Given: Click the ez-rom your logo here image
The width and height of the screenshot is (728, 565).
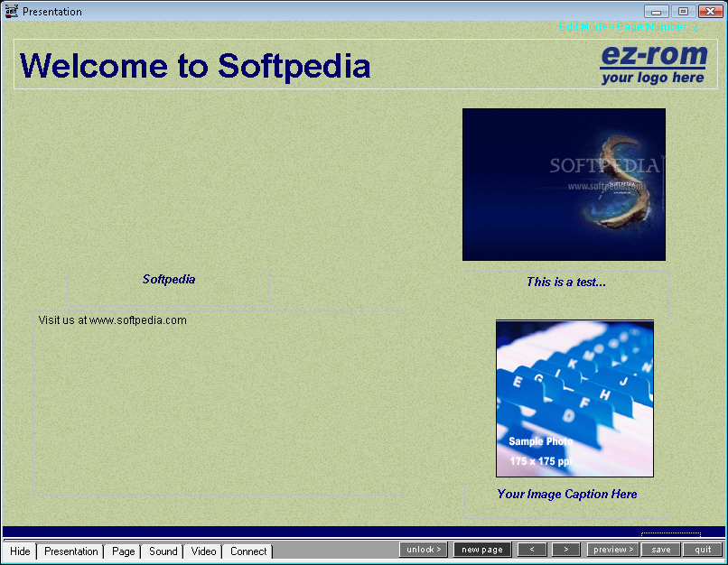Looking at the screenshot, I should pos(654,64).
